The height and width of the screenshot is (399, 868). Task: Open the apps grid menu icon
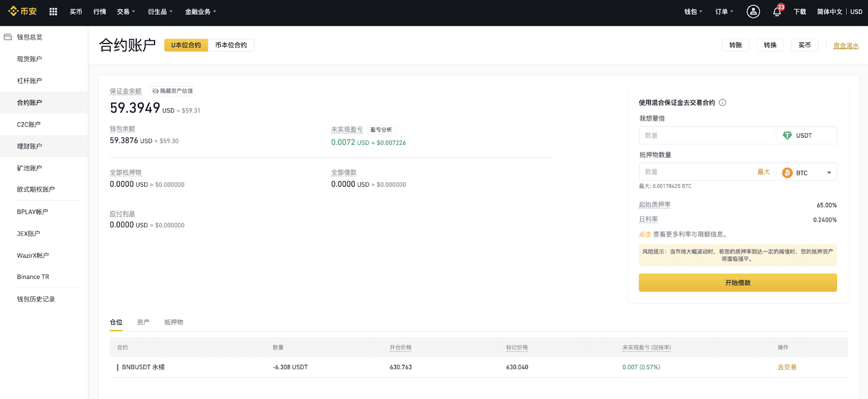point(53,11)
